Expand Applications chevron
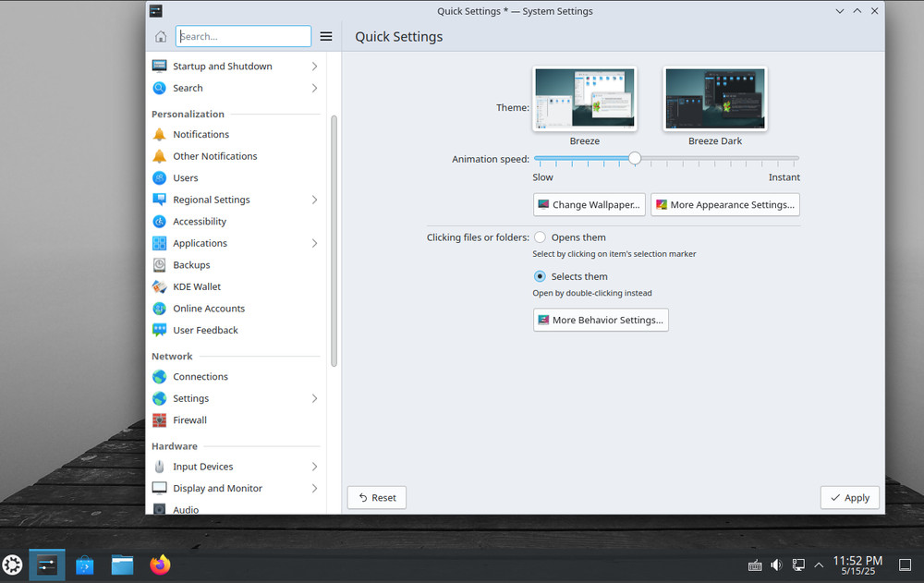The width and height of the screenshot is (924, 583). point(315,244)
